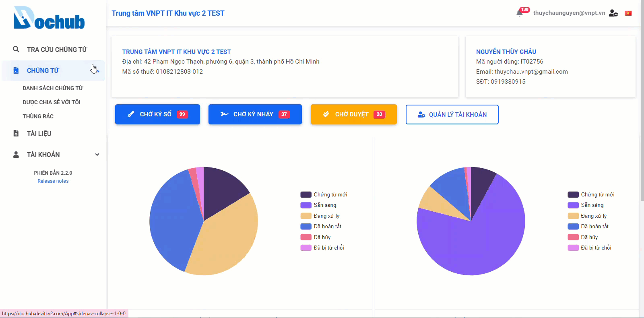This screenshot has width=644, height=318.
Task: Toggle left chart Đã bị từ chối legend swatch
Action: (x=306, y=248)
